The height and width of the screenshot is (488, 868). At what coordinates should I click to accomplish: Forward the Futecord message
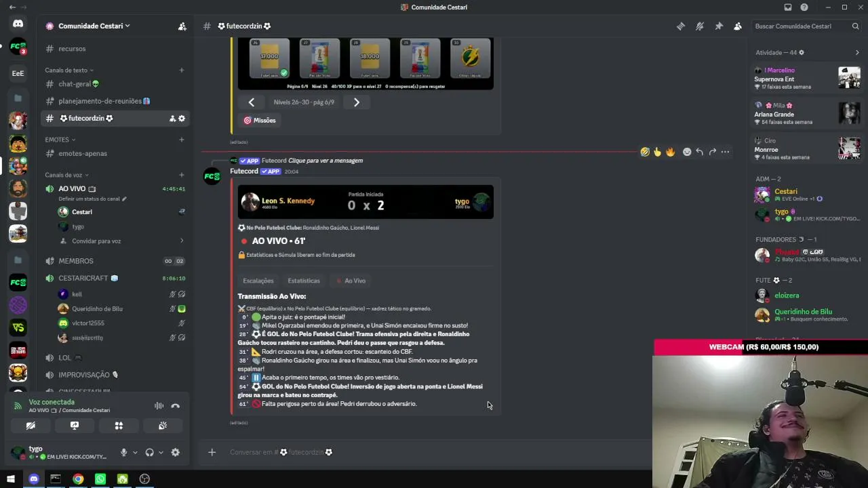(x=713, y=152)
